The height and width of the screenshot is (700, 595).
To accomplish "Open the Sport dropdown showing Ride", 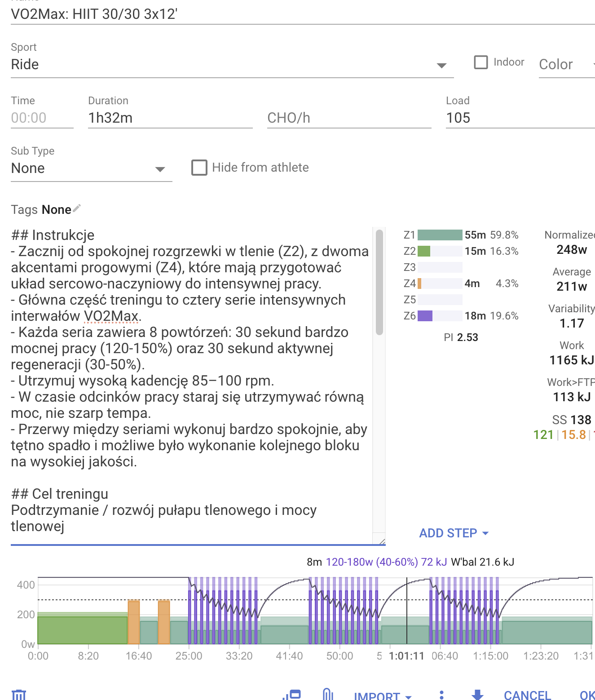I will (x=232, y=65).
